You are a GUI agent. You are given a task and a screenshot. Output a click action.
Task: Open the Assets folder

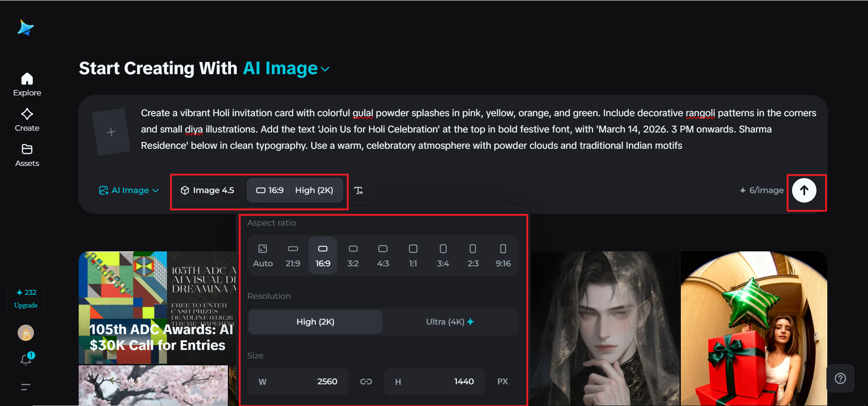pyautogui.click(x=27, y=155)
